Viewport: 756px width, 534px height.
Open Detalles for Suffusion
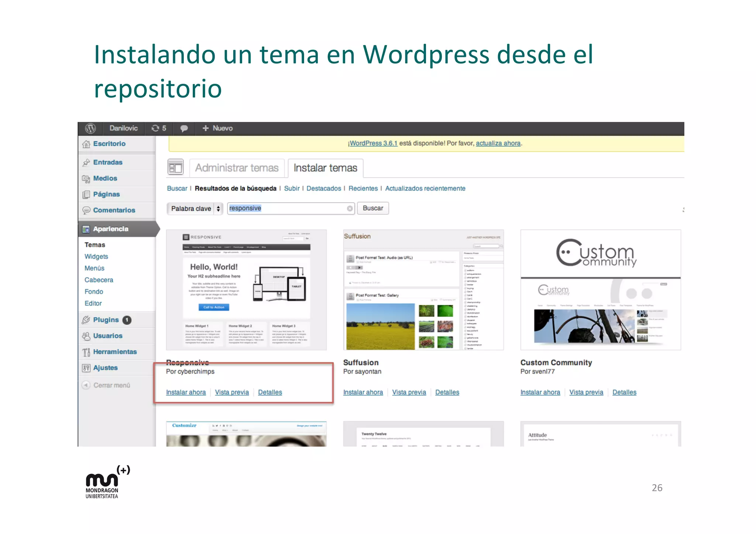click(447, 392)
